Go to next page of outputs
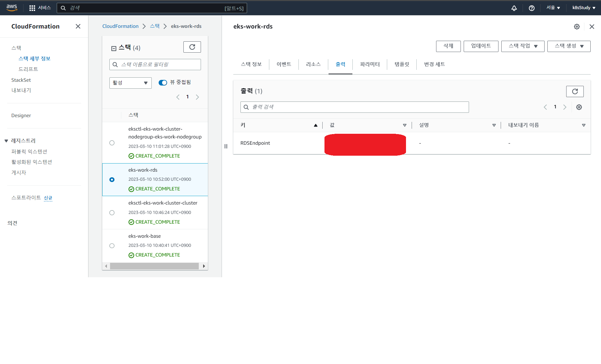Viewport: 601px width, 364px height. (565, 107)
